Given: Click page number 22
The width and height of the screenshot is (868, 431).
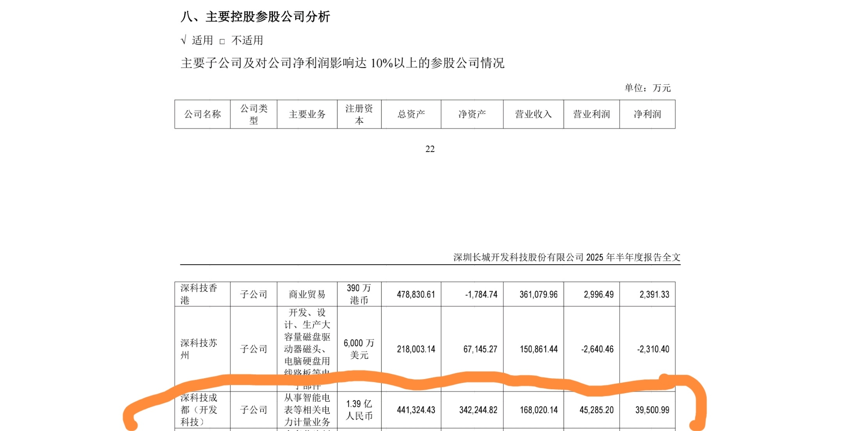Looking at the screenshot, I should [x=430, y=149].
